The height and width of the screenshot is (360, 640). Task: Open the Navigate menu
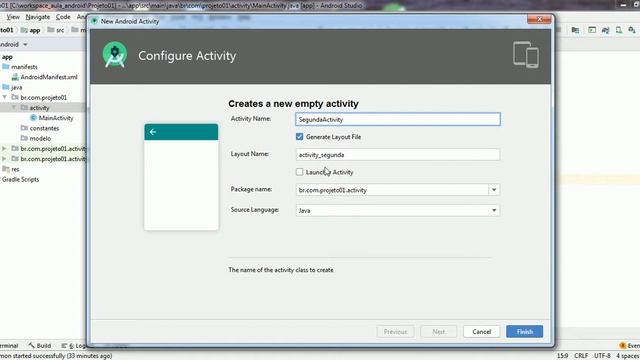[38, 17]
